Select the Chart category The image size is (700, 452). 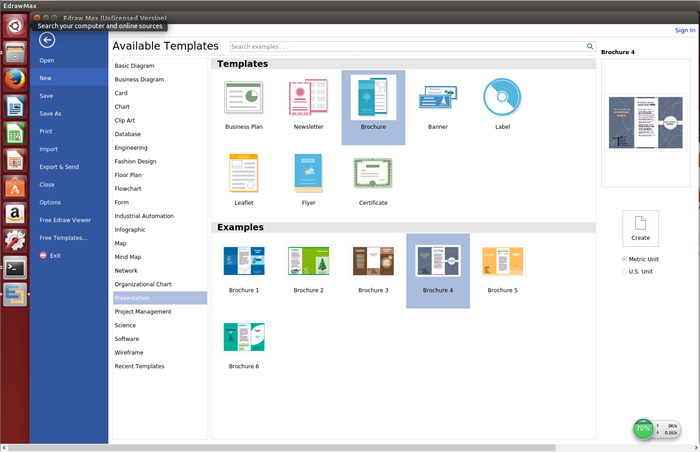pos(160,107)
